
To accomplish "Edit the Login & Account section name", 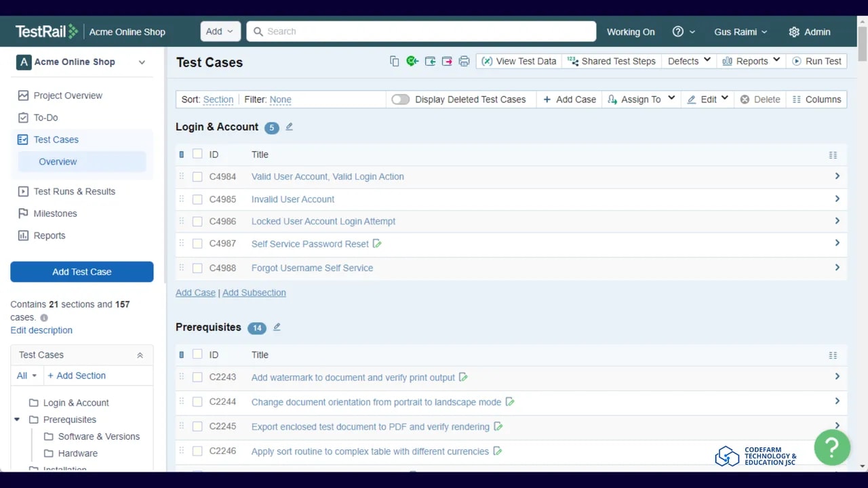I will coord(290,127).
